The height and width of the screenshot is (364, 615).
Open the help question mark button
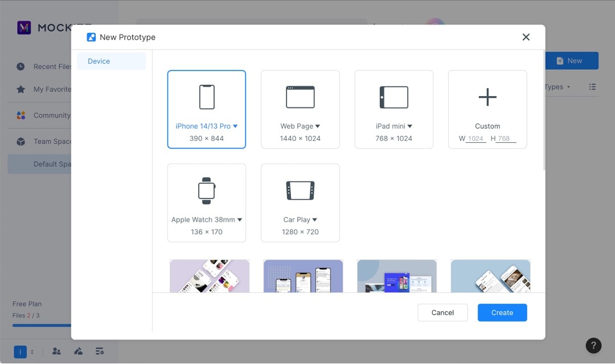(x=593, y=346)
